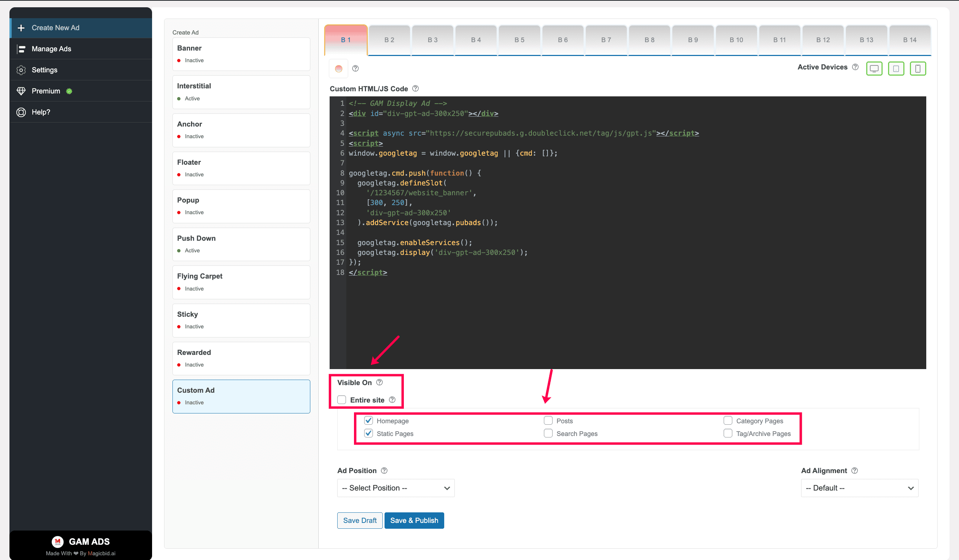The height and width of the screenshot is (560, 959).
Task: Switch to the B 5 tab
Action: coord(520,40)
